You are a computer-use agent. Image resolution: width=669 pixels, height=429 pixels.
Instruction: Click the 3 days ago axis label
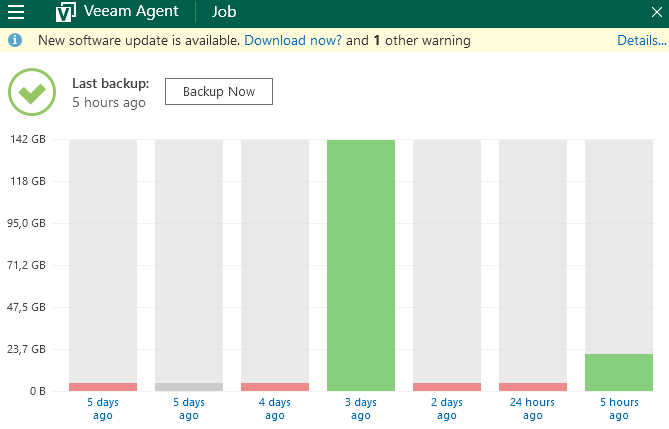(361, 408)
